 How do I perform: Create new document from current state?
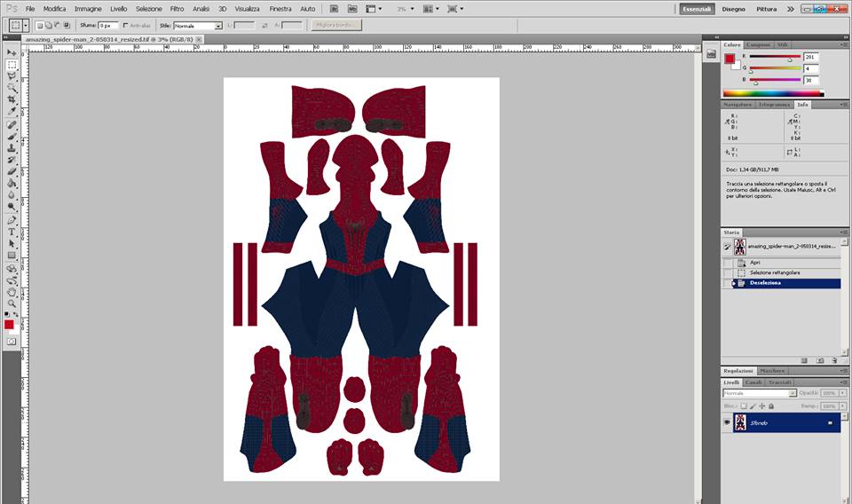pyautogui.click(x=805, y=360)
